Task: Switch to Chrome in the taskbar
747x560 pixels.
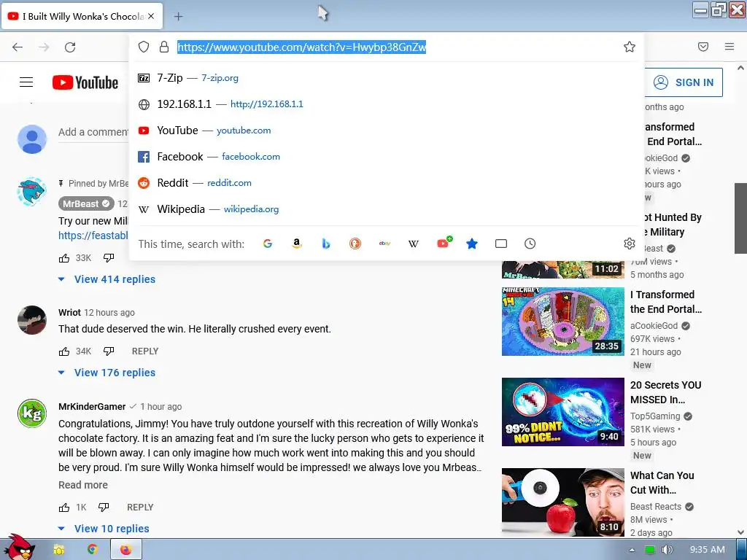Action: tap(92, 550)
